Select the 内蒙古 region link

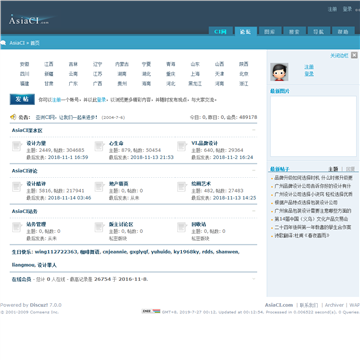point(122,64)
